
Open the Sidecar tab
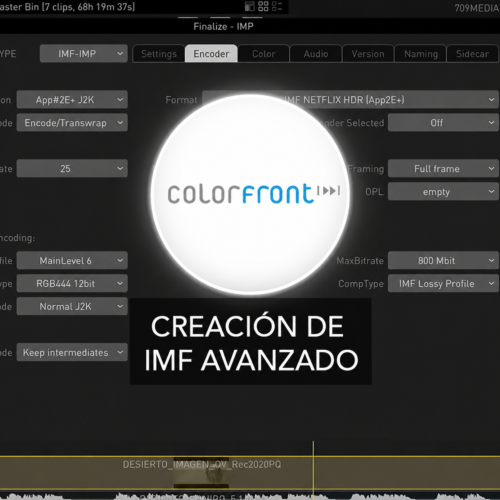point(472,54)
